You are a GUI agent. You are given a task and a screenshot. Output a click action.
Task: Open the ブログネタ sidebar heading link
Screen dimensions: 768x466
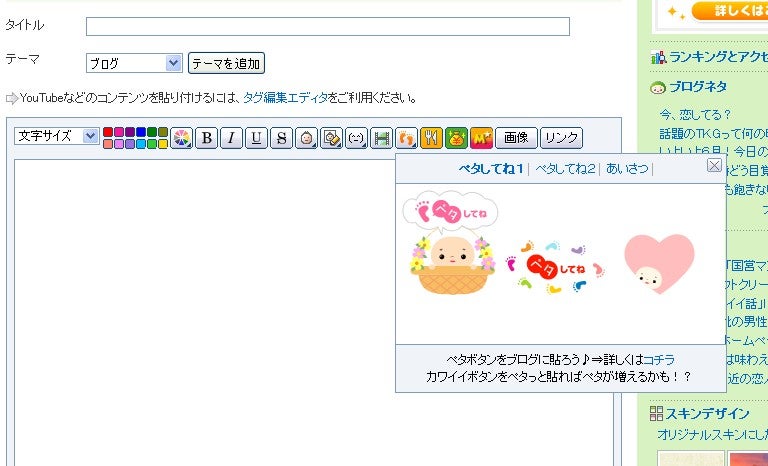(x=698, y=87)
